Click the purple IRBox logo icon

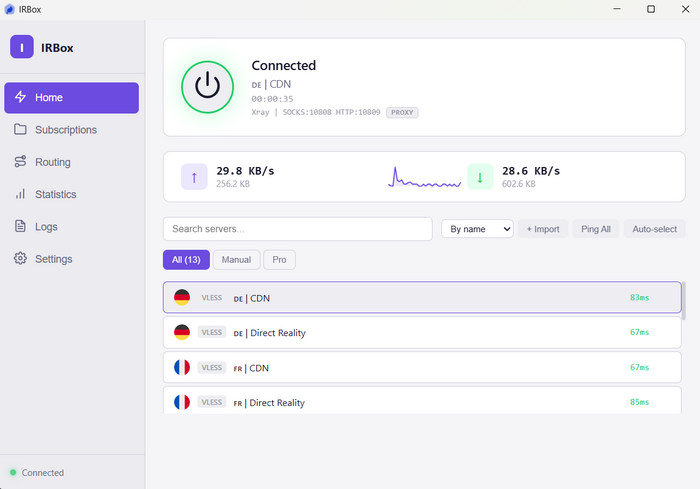(22, 47)
